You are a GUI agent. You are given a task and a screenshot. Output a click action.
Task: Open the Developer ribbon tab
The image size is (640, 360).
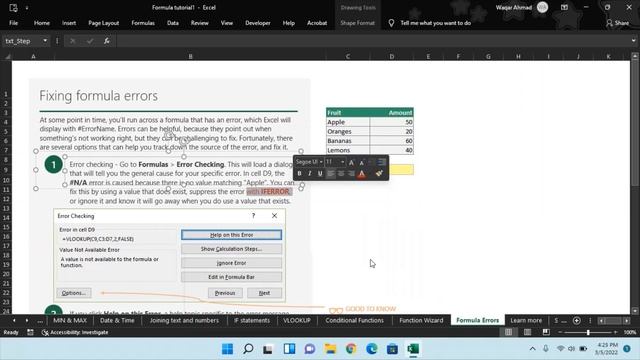pyautogui.click(x=258, y=23)
